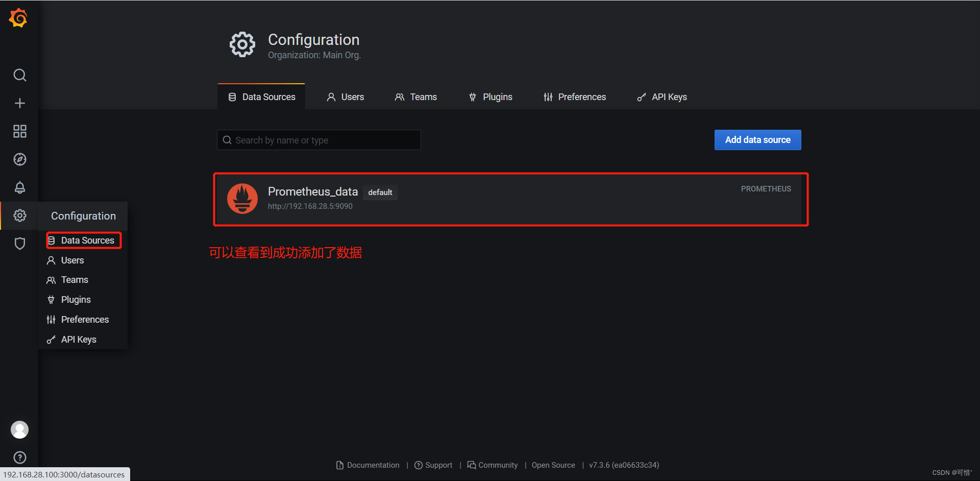Switch to the Teams tab

pyautogui.click(x=415, y=97)
